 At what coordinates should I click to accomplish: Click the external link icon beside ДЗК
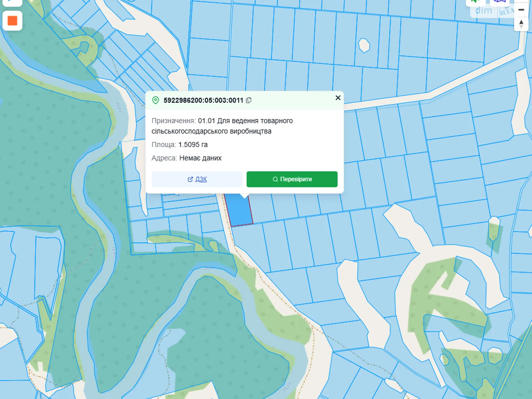(190, 180)
